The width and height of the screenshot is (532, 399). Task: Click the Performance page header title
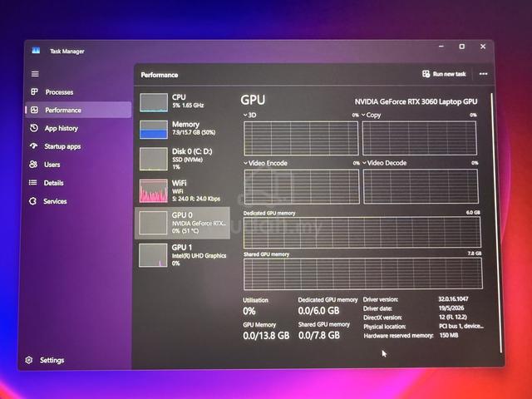tap(160, 75)
